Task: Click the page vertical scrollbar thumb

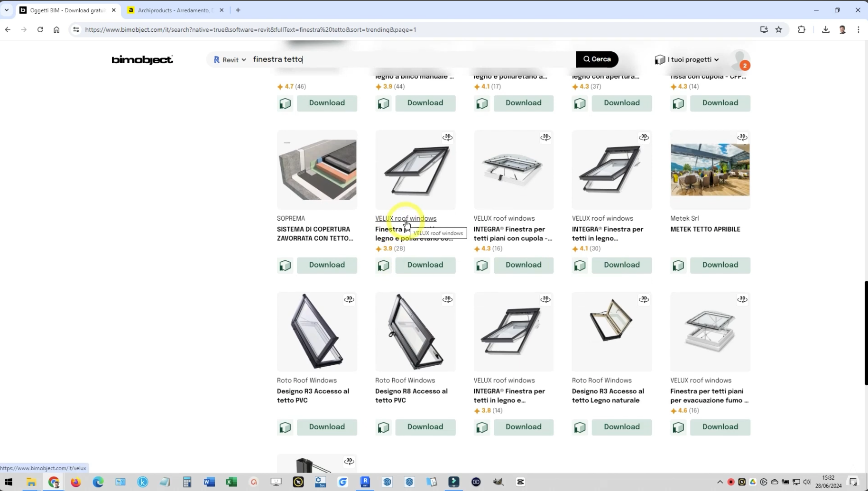Action: 865,332
